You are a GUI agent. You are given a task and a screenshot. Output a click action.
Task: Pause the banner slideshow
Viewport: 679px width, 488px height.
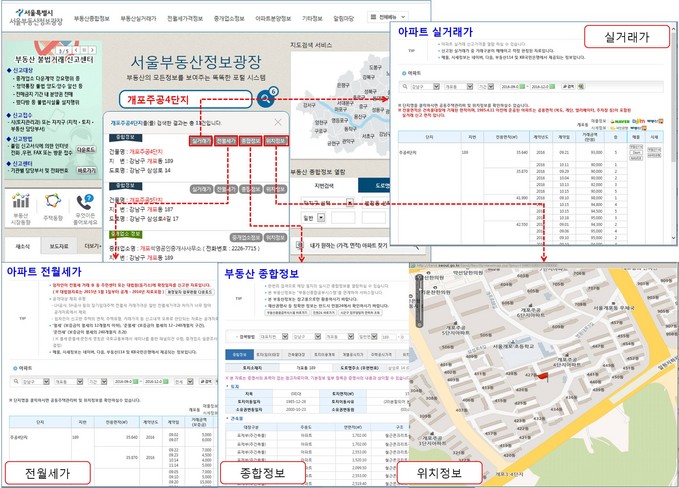84,50
